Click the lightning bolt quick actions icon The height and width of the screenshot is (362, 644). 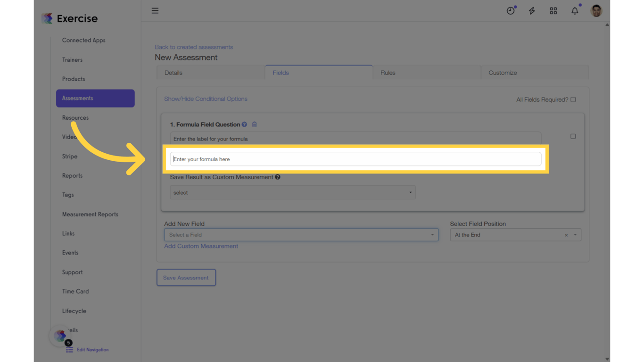pyautogui.click(x=532, y=10)
